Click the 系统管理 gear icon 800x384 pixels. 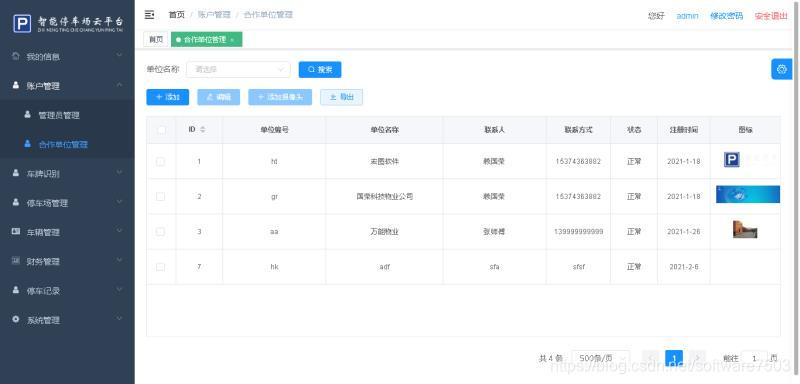[16, 319]
